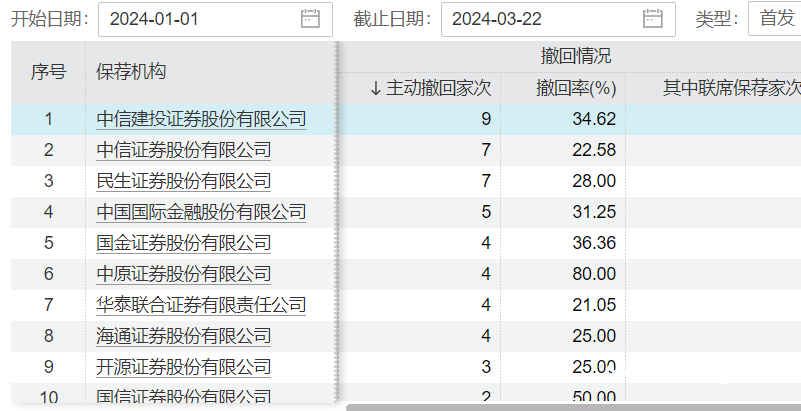The height and width of the screenshot is (411, 801).
Task: Click row number 6 cell
Action: tap(49, 274)
